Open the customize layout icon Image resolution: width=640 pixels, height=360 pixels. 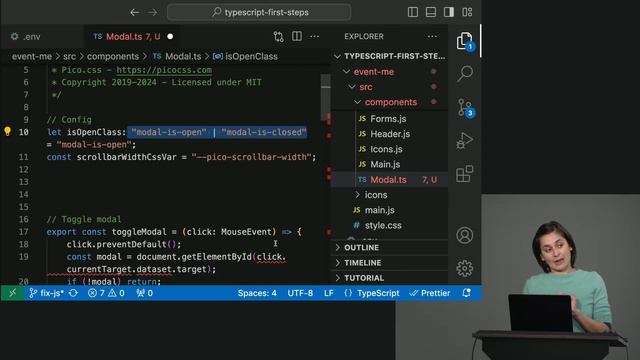tap(467, 12)
